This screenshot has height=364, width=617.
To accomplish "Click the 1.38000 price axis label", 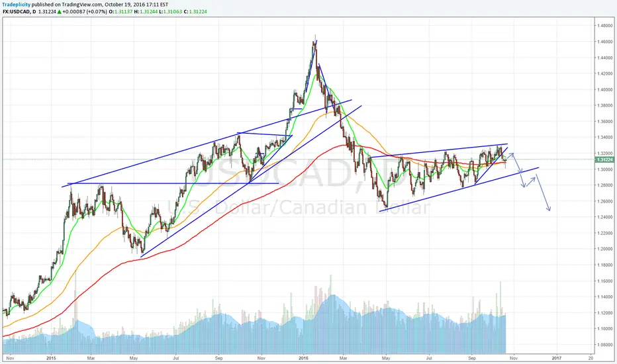I will coord(605,105).
